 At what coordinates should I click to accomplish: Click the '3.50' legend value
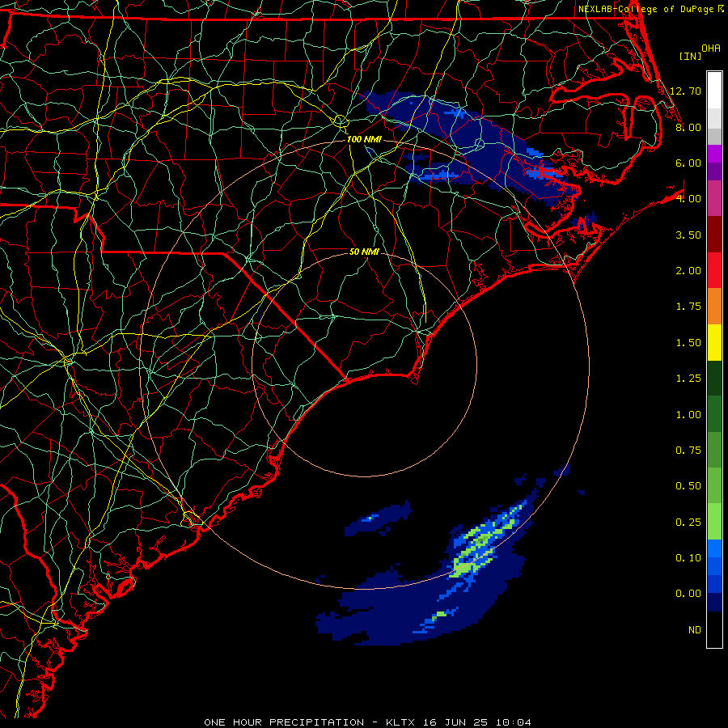[x=688, y=235]
